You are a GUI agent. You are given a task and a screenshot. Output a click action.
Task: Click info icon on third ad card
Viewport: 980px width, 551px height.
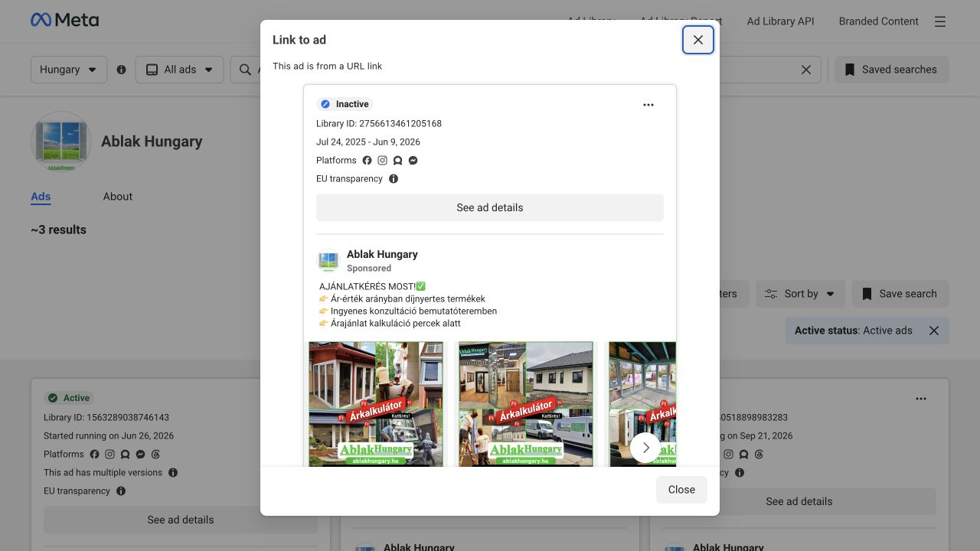click(x=740, y=473)
